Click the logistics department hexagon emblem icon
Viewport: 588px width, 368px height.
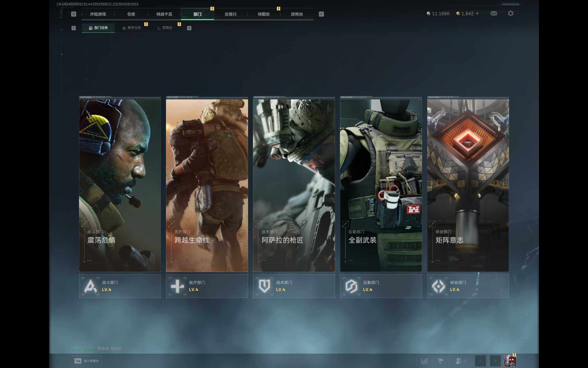point(352,286)
